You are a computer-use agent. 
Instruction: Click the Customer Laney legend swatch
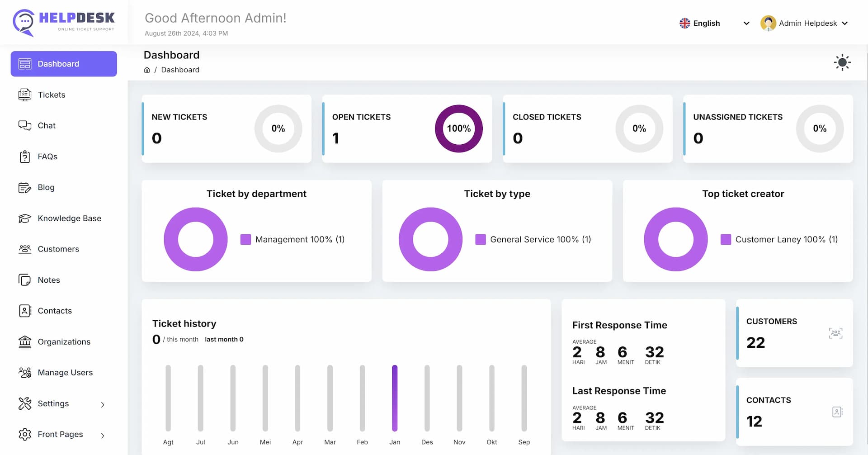(x=726, y=239)
